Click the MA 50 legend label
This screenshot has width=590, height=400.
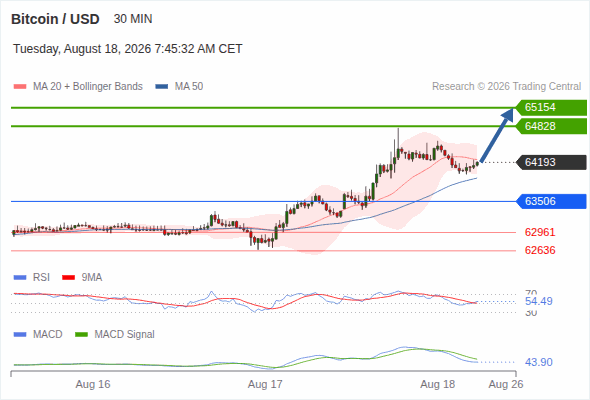(189, 87)
